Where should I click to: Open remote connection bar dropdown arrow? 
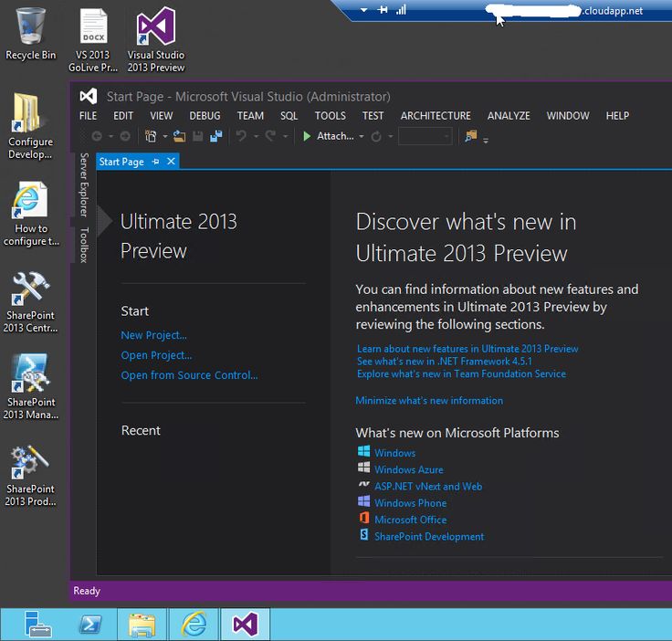(x=364, y=9)
